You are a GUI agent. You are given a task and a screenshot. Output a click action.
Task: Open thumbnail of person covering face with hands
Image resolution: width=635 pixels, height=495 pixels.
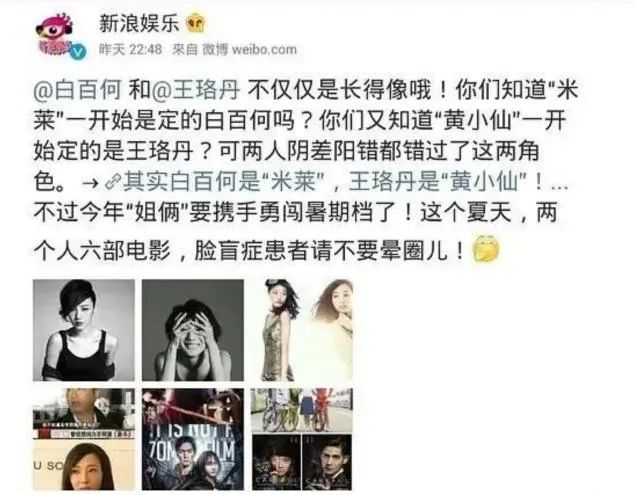click(193, 330)
